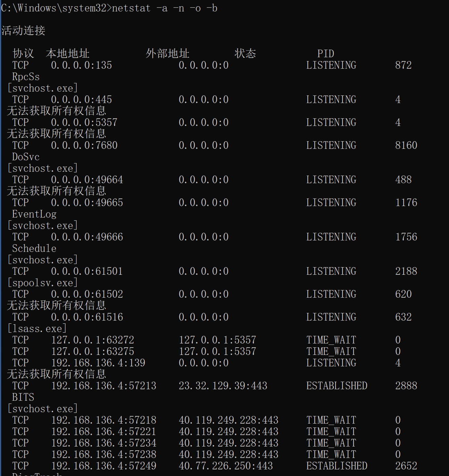Image resolution: width=449 pixels, height=476 pixels.
Task: Click the [spoolsv.exe] process entry
Action: coord(42,283)
